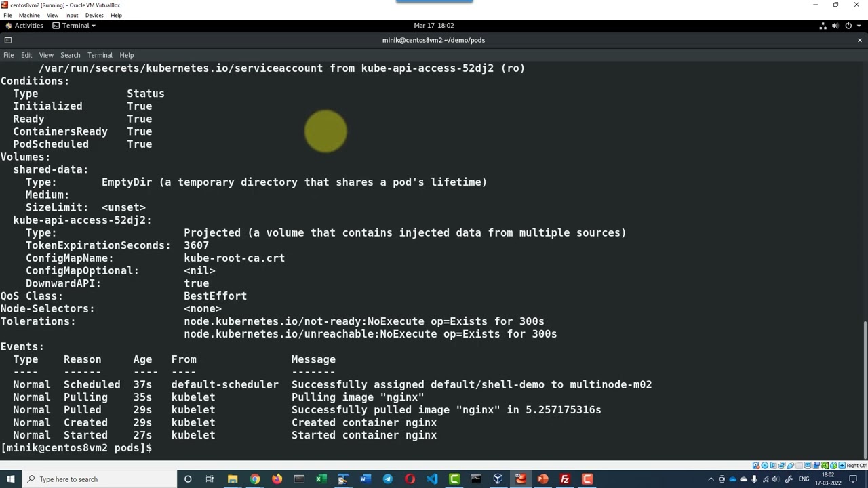Image resolution: width=868 pixels, height=488 pixels.
Task: Open VirtualBox Machine menu
Action: pyautogui.click(x=29, y=15)
